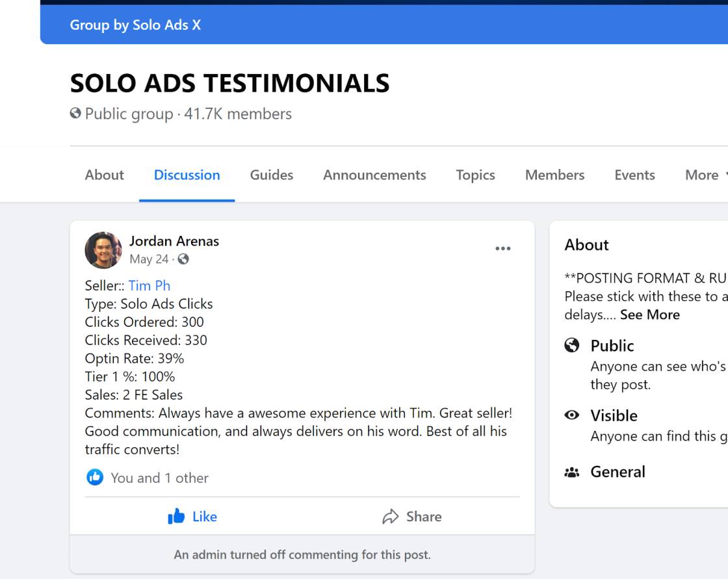Click the About panel heading
This screenshot has height=579, width=728.
point(586,245)
